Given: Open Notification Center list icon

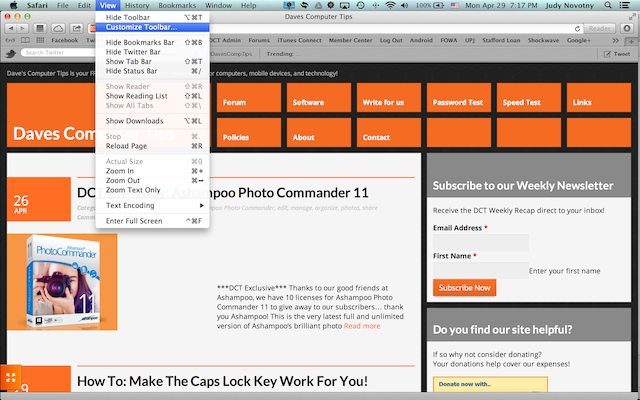Looking at the screenshot, I should click(x=624, y=5).
